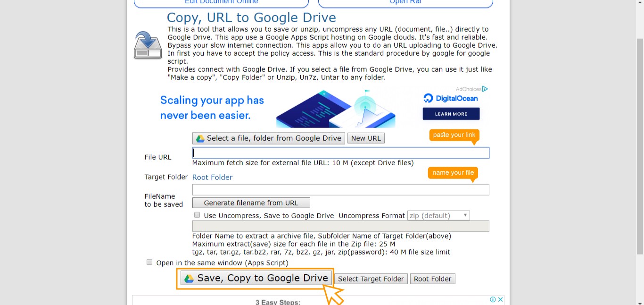Click the Root Folder button
The image size is (644, 305).
click(x=433, y=279)
